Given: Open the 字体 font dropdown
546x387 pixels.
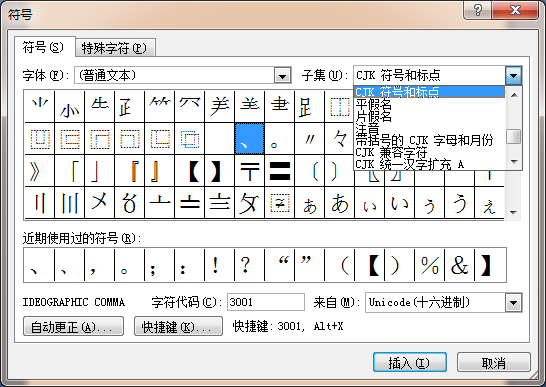Looking at the screenshot, I should (282, 76).
